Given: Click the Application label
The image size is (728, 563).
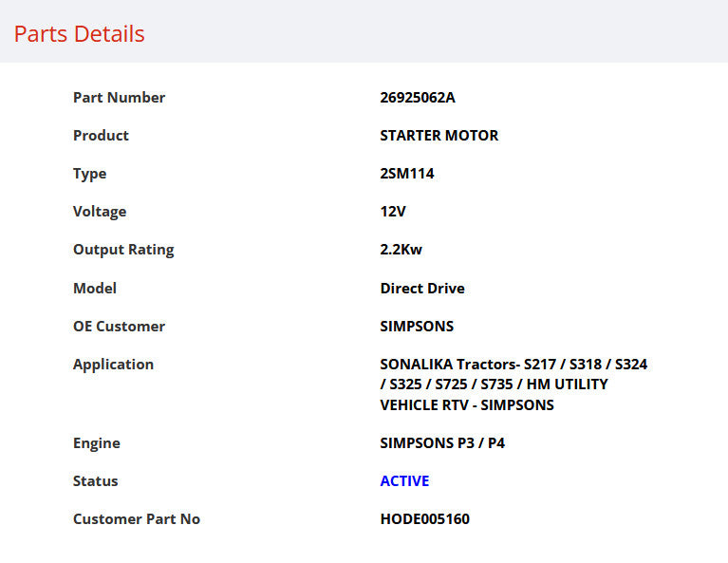Looking at the screenshot, I should coord(113,365).
